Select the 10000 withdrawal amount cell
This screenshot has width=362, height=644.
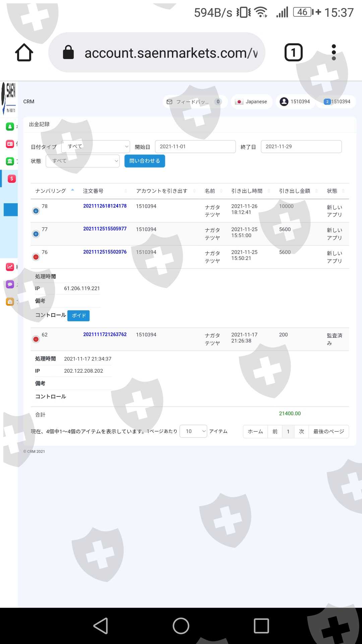[x=286, y=206]
